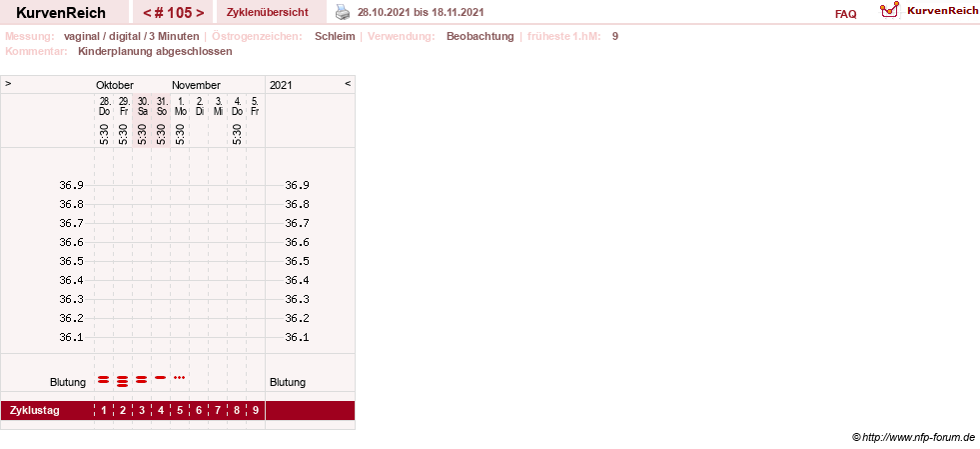Click the bleeding mark on day 1
Image resolution: width=980 pixels, height=449 pixels.
point(104,380)
